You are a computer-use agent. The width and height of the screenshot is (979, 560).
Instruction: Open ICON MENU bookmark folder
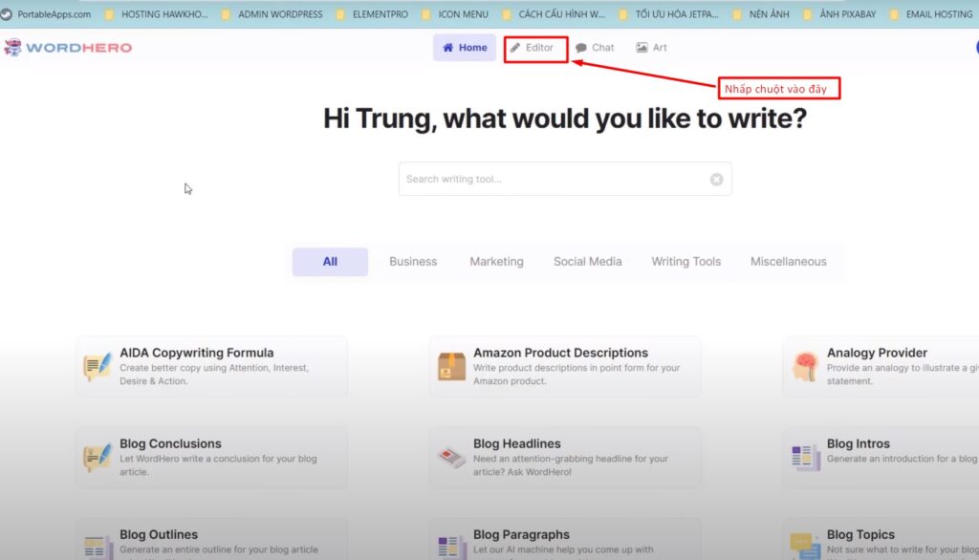click(x=455, y=13)
